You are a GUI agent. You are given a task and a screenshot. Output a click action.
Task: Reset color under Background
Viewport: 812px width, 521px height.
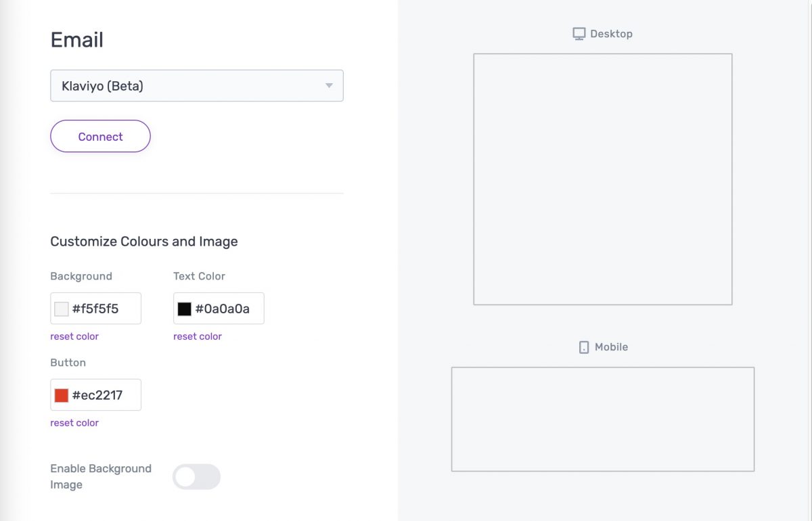74,336
